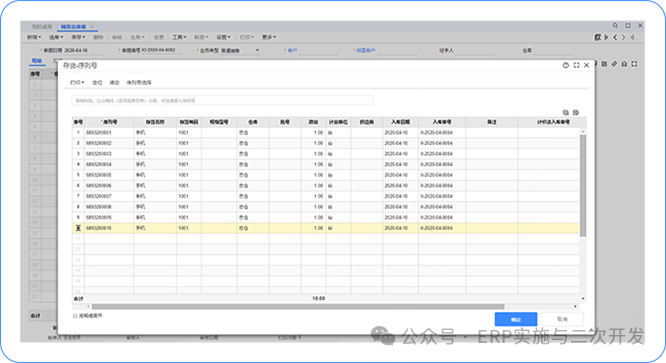Switch to the 我的桌面 tab
Viewport: 666px width, 363px height.
pos(42,26)
